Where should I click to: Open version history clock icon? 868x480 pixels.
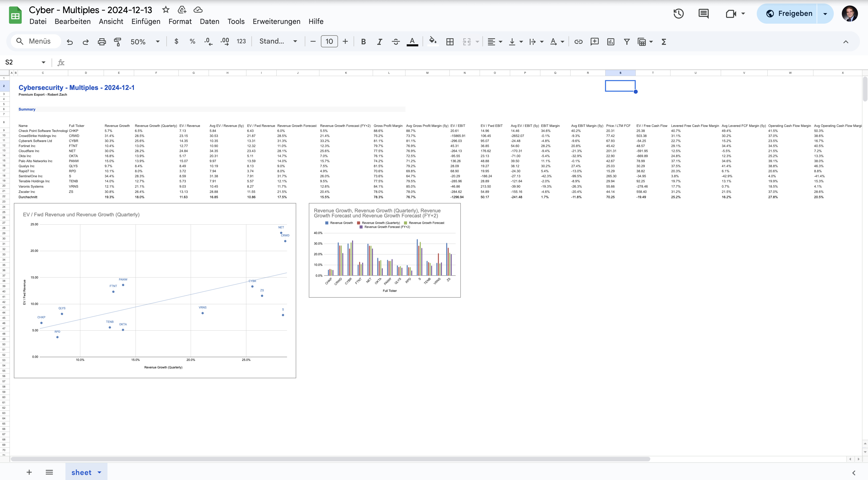679,14
